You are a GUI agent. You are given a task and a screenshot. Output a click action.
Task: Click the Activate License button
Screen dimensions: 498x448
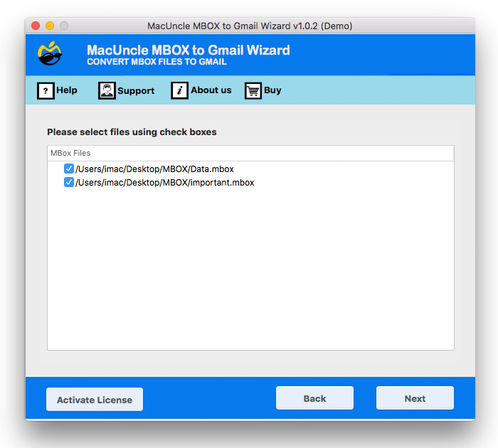[95, 400]
